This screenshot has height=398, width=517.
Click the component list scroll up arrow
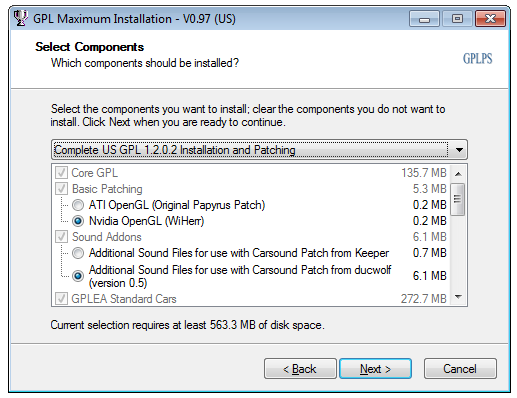click(458, 174)
